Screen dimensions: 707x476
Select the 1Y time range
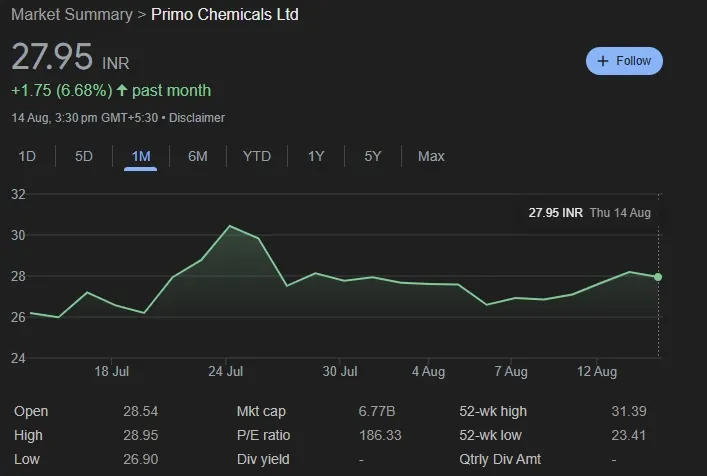click(x=316, y=156)
